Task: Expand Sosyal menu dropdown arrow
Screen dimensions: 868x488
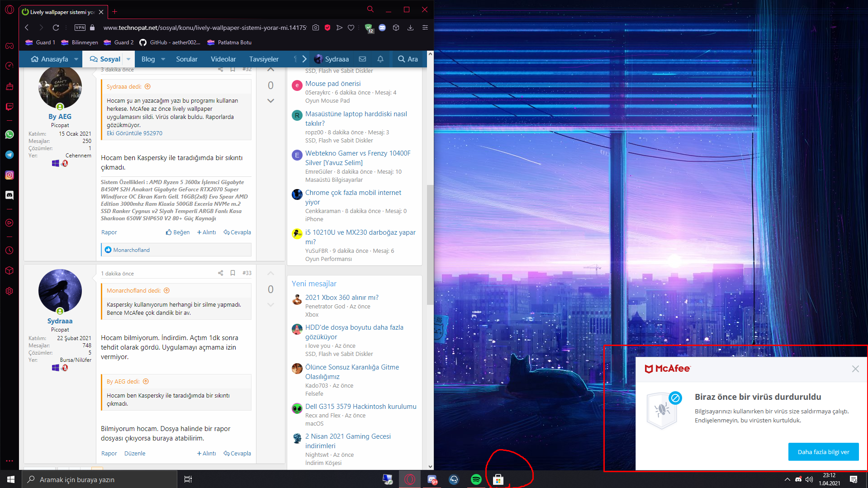Action: 128,59
